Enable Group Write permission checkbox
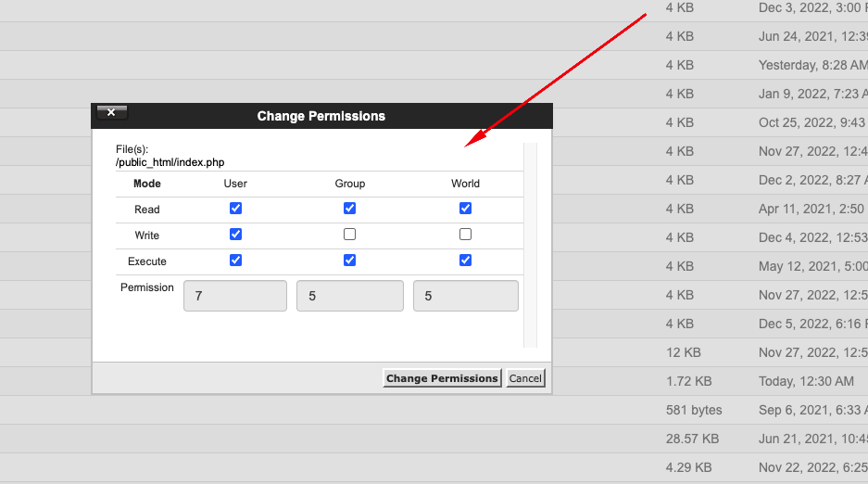Image resolution: width=868 pixels, height=484 pixels. [349, 235]
